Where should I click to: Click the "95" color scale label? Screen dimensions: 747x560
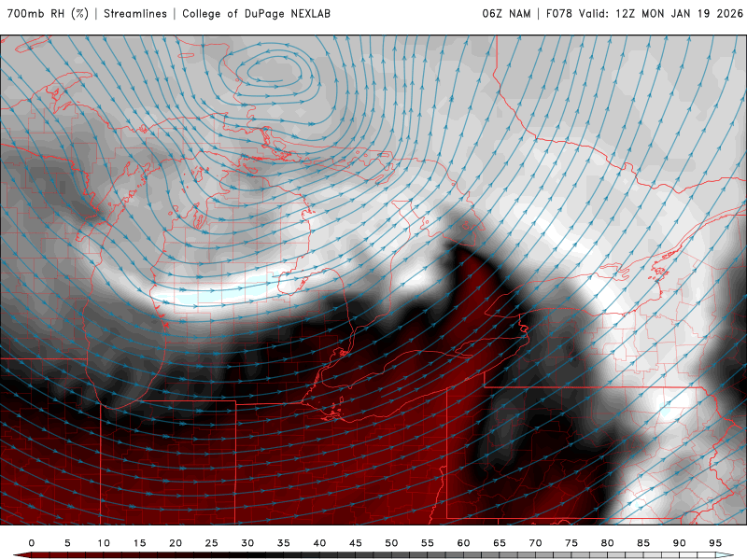pos(715,543)
